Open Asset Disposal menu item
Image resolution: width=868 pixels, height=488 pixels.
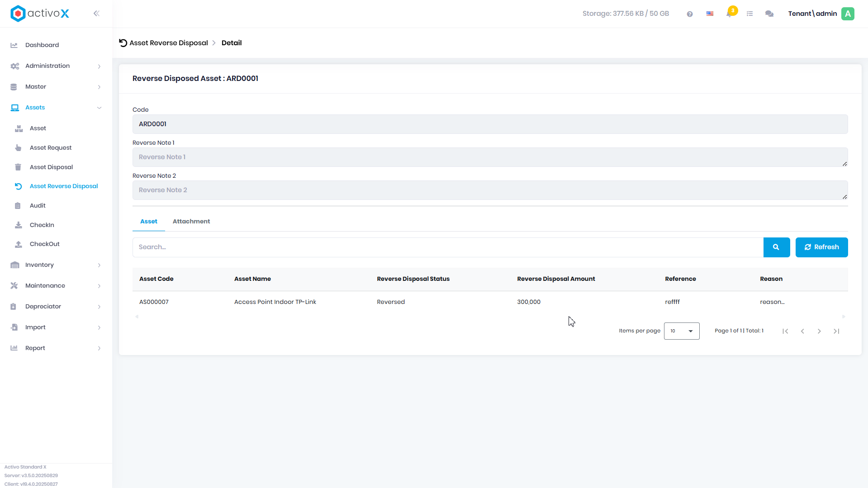tap(51, 167)
